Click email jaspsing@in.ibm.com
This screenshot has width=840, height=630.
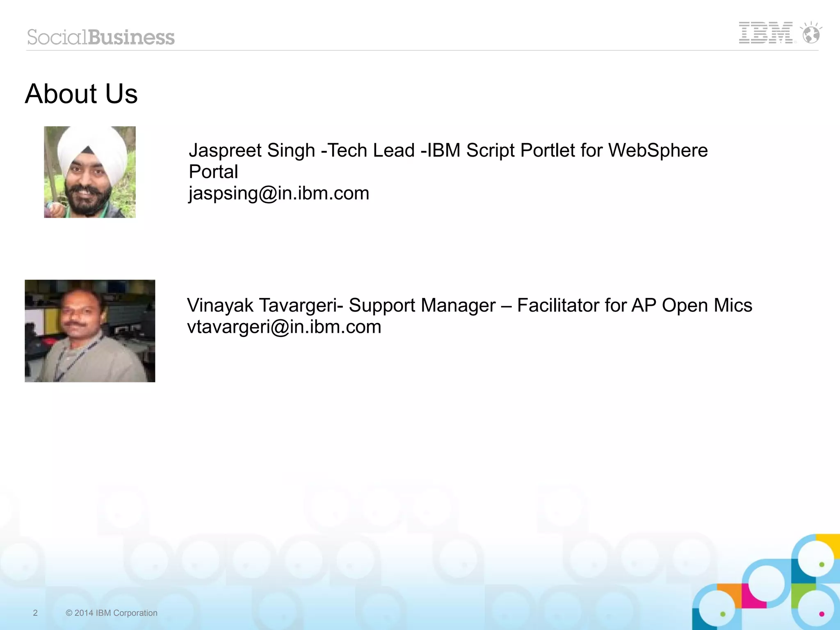279,193
